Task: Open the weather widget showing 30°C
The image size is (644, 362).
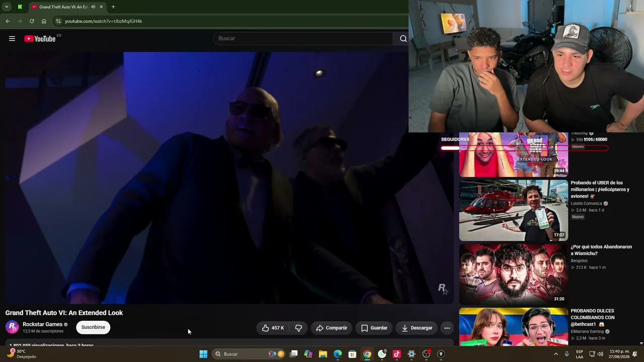Action: (x=21, y=354)
